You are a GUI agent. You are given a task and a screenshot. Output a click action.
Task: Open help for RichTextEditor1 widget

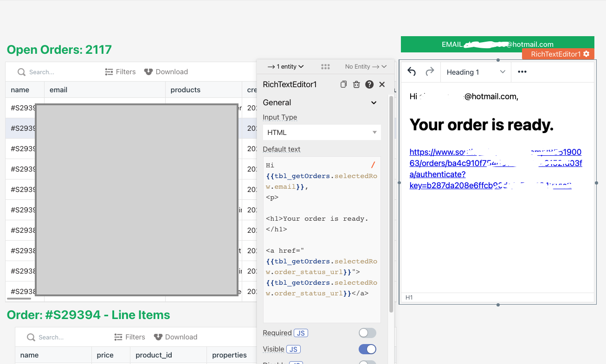point(369,84)
